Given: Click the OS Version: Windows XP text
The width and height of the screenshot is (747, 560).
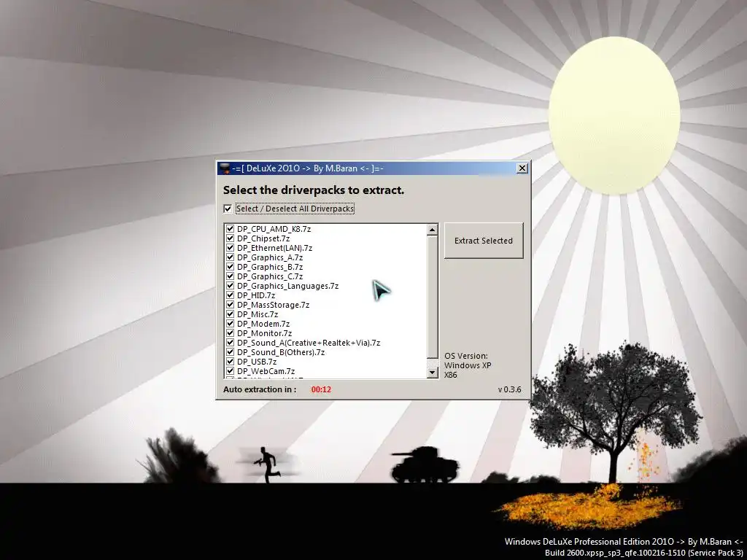Looking at the screenshot, I should point(468,365).
